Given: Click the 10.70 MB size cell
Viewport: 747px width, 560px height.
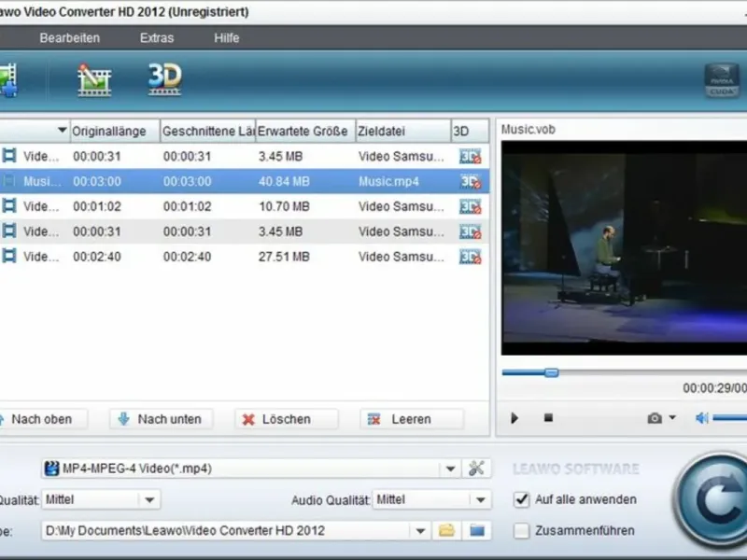Looking at the screenshot, I should pos(284,206).
